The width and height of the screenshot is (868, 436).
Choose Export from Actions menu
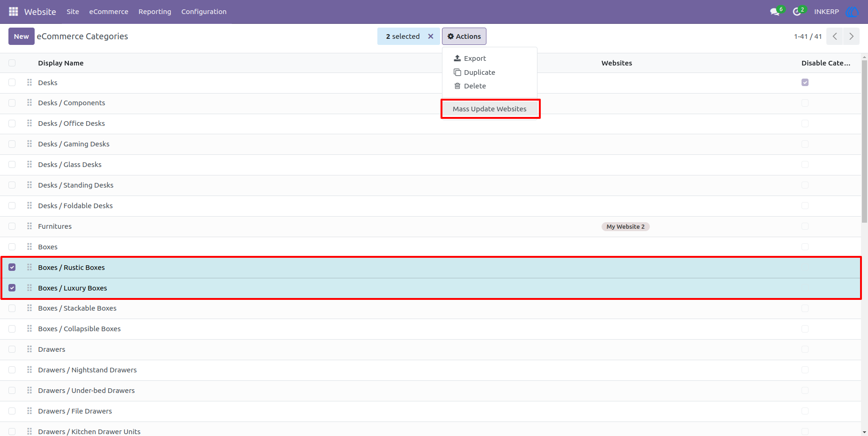coord(489,58)
